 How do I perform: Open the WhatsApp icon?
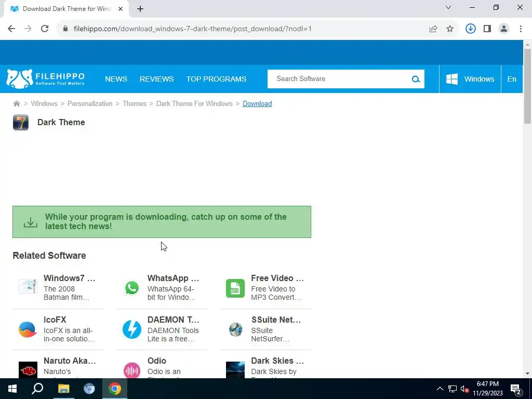click(131, 288)
